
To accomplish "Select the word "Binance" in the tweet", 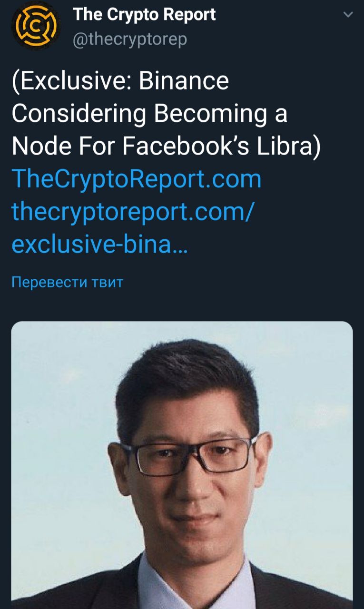I will (184, 82).
